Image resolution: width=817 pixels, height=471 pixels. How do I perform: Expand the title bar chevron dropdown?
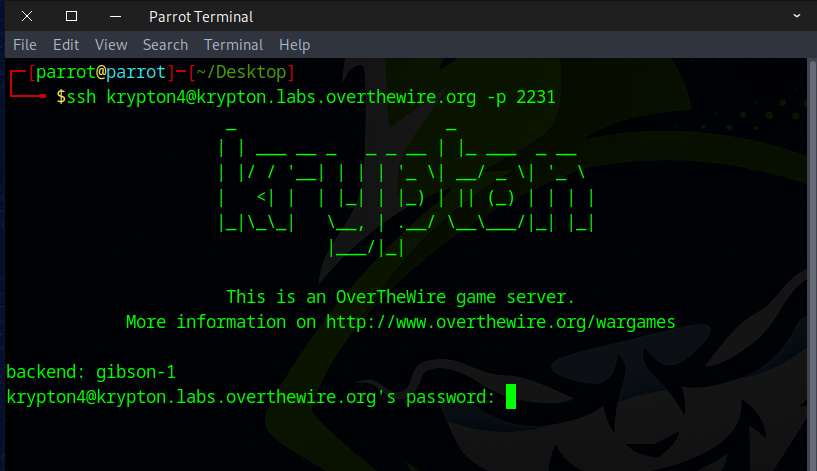point(797,16)
